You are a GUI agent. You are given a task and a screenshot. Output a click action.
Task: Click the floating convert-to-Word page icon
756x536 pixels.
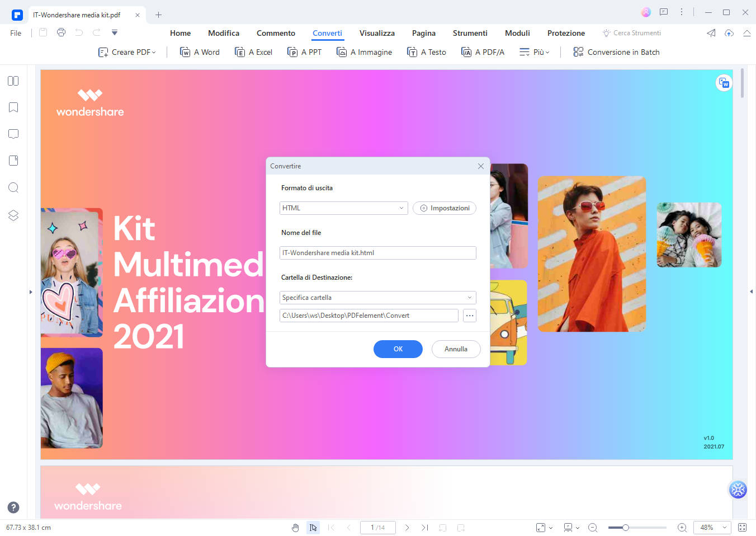[724, 83]
